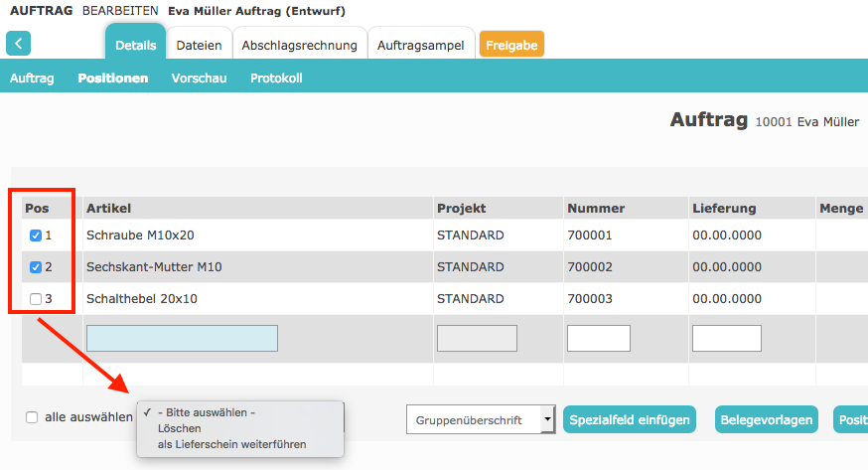
Task: Check the position 3 Schalthebel checkbox
Action: 37,299
